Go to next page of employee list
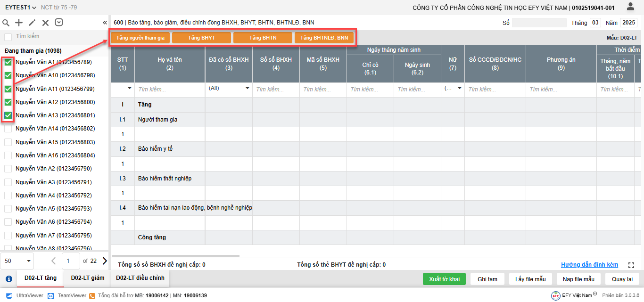The width and height of the screenshot is (644, 302). [x=104, y=261]
